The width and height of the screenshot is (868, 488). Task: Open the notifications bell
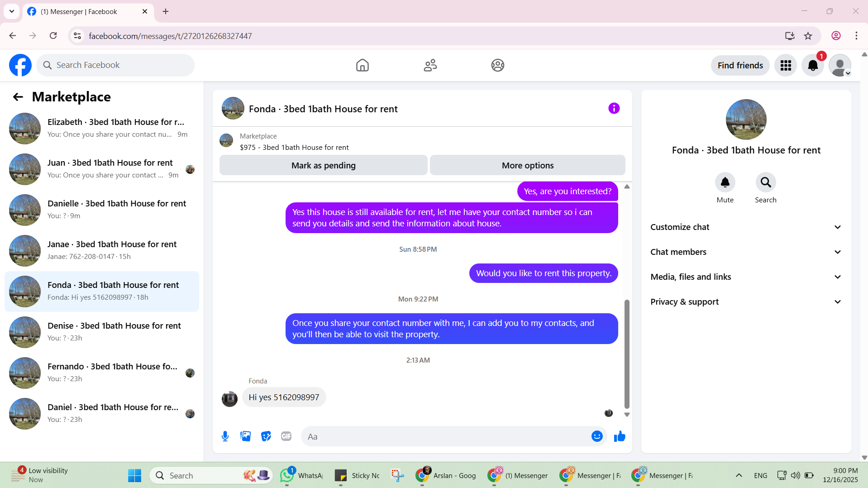point(813,66)
